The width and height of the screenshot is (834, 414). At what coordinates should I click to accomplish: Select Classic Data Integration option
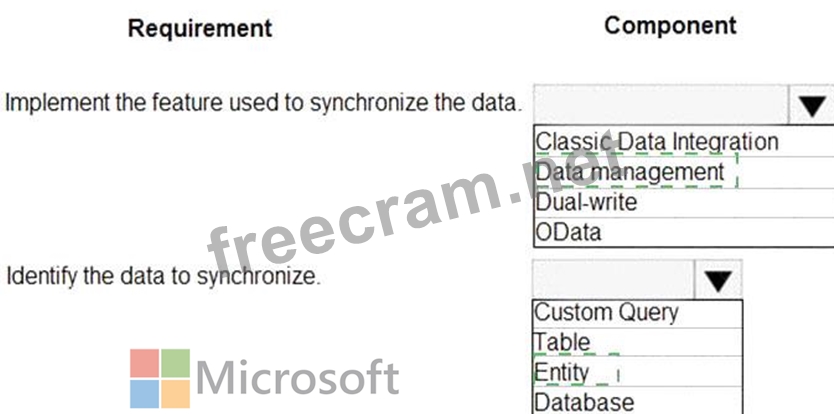pyautogui.click(x=657, y=142)
